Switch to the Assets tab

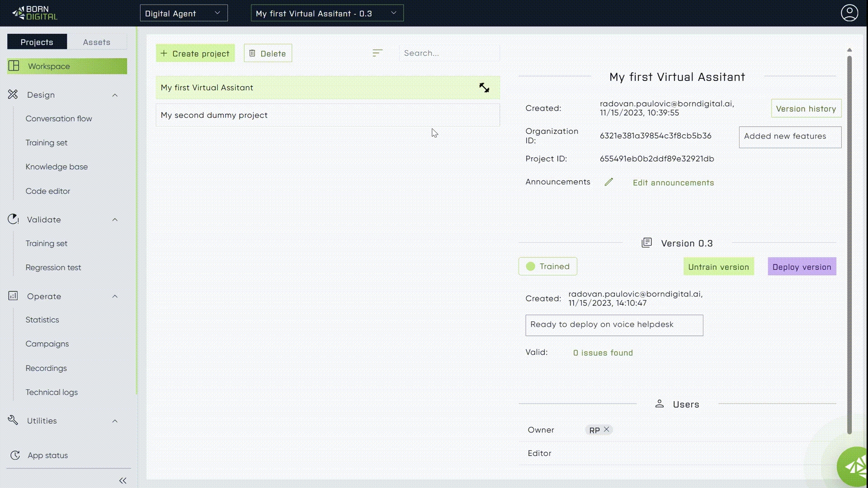tap(96, 42)
